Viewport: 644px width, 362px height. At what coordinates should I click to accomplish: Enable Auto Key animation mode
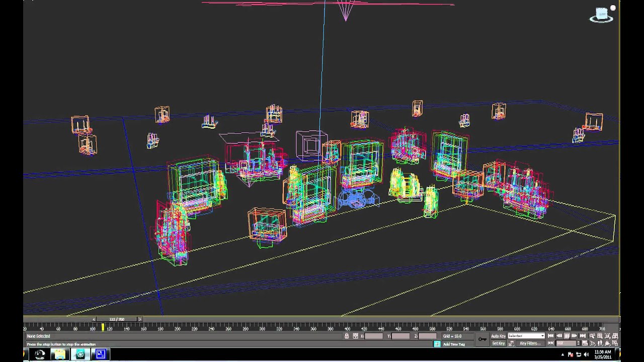[x=499, y=336]
